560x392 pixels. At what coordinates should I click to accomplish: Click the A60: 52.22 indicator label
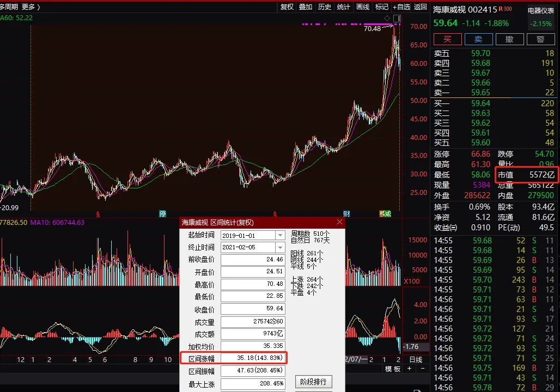(x=16, y=18)
